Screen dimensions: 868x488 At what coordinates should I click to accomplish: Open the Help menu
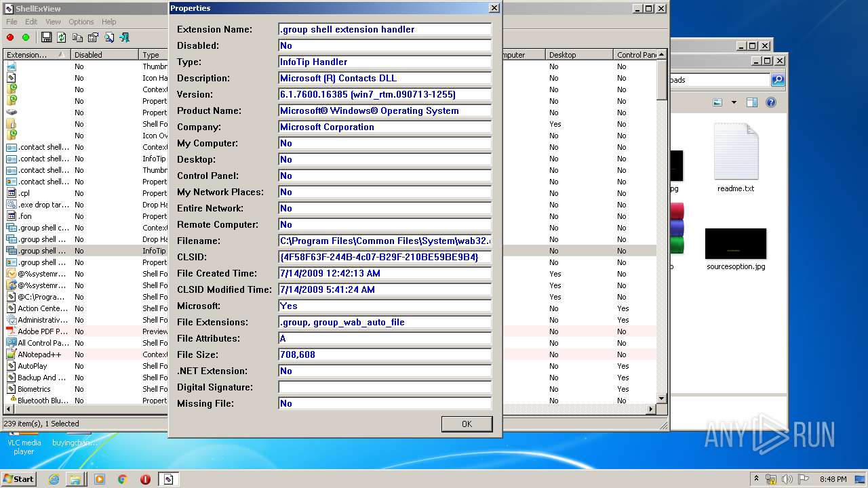pyautogui.click(x=108, y=22)
